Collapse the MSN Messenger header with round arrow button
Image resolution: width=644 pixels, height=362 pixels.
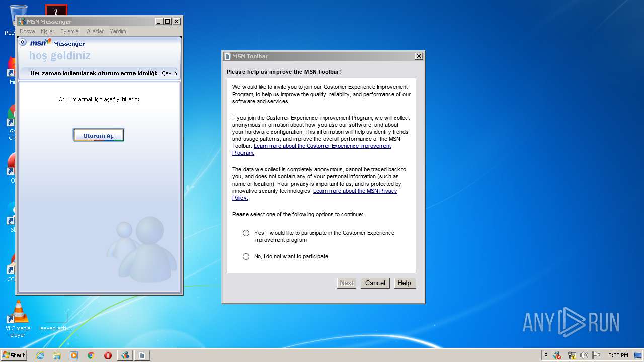point(23,42)
